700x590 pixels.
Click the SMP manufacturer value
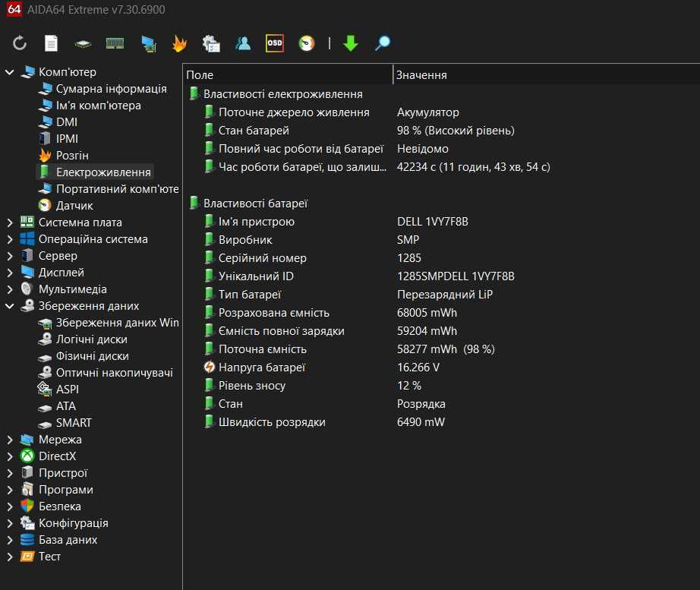click(408, 240)
